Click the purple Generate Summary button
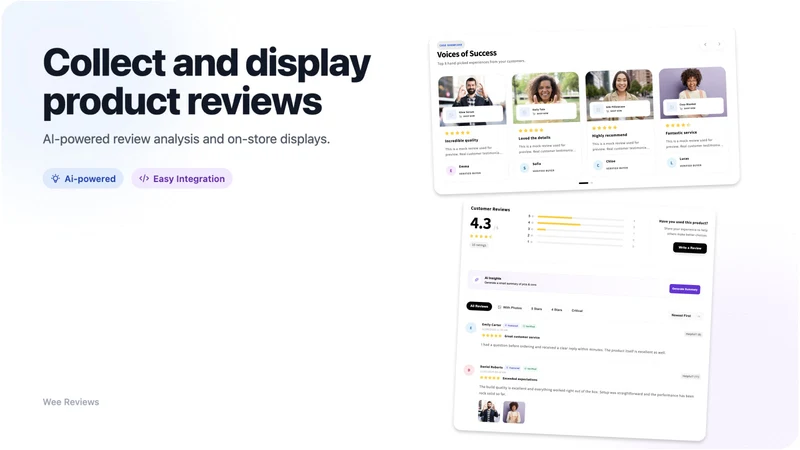This screenshot has width=800, height=450. click(x=685, y=289)
